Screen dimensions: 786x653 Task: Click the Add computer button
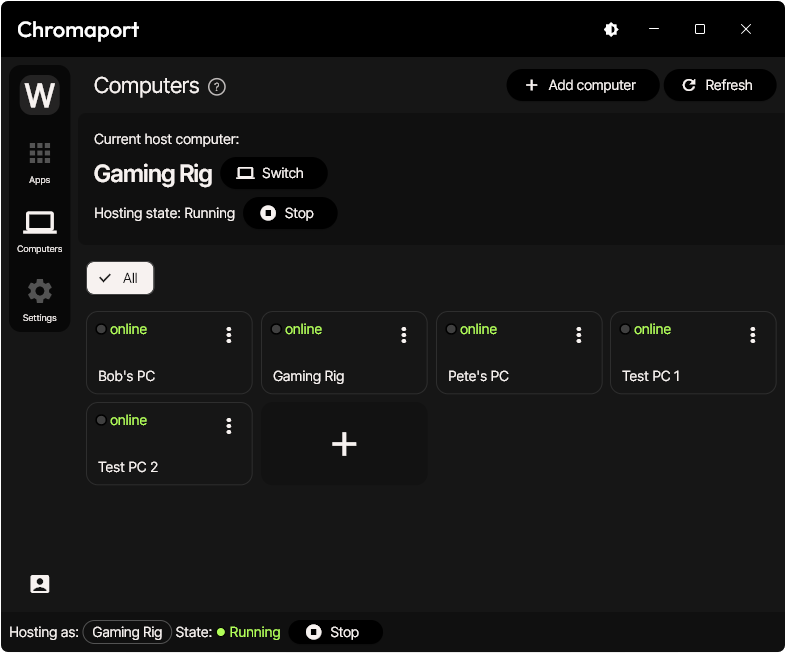[582, 85]
